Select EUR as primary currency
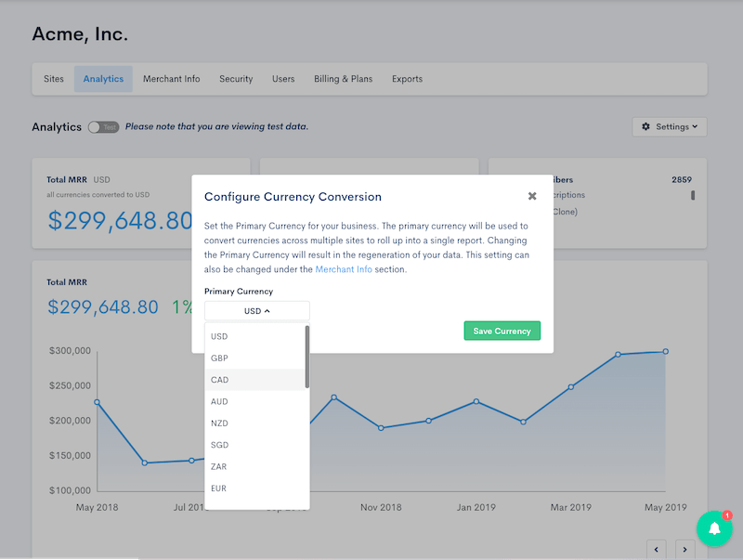Screen dimensions: 743x560 point(219,488)
